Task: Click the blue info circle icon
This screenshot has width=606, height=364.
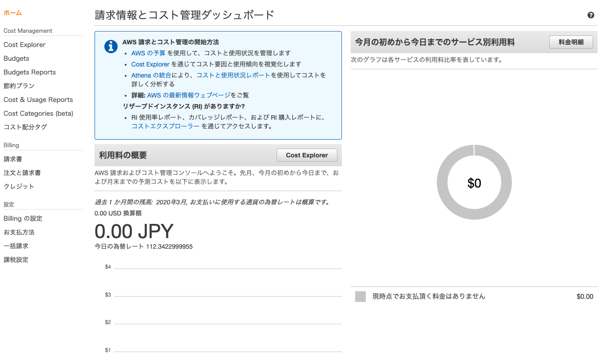Action: tap(111, 46)
